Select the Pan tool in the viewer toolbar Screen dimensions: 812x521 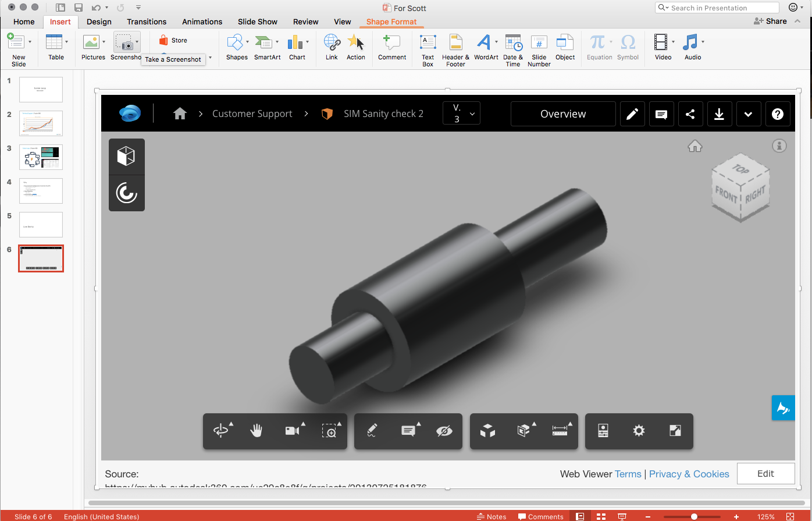[x=257, y=431]
